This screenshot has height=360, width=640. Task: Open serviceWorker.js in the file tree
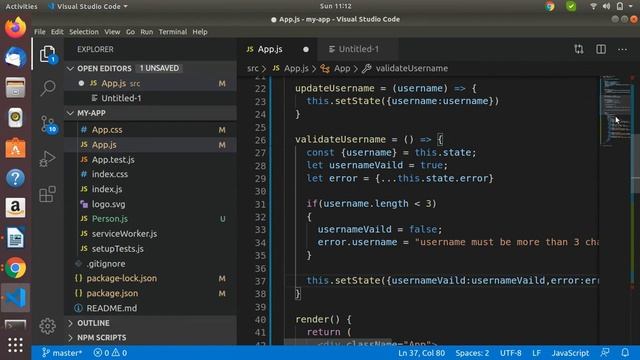click(150, 234)
